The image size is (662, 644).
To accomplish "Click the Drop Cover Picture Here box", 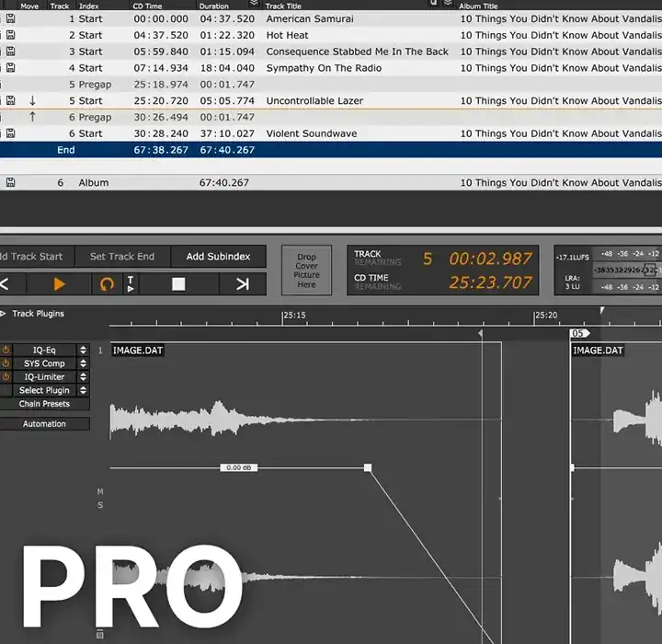I will (306, 270).
